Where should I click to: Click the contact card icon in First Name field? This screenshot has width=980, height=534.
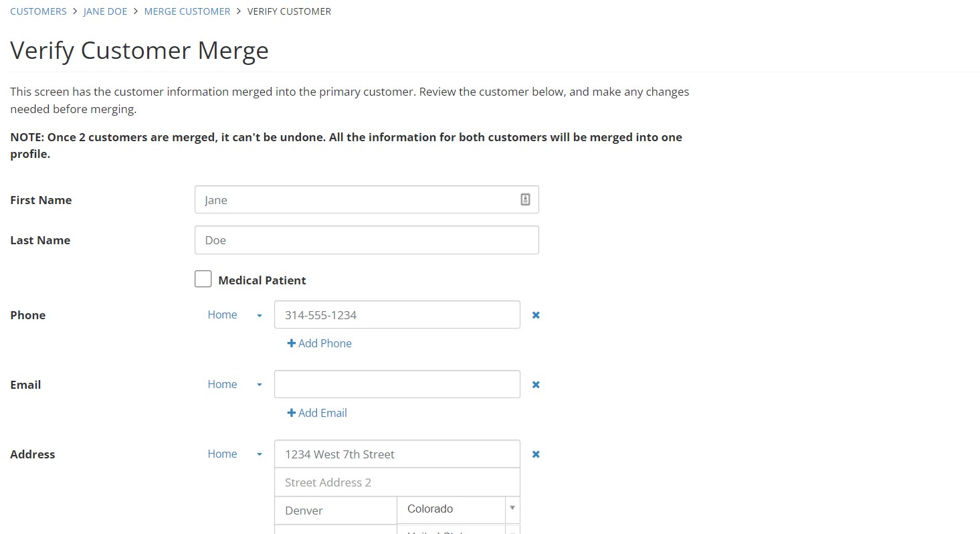coord(525,199)
